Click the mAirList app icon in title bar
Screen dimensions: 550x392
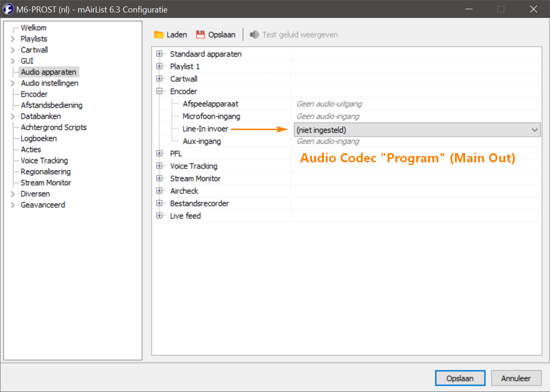[x=8, y=9]
